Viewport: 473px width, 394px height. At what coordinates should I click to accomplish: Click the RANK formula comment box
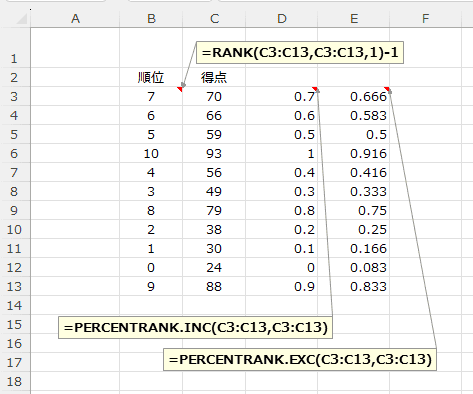click(x=300, y=52)
